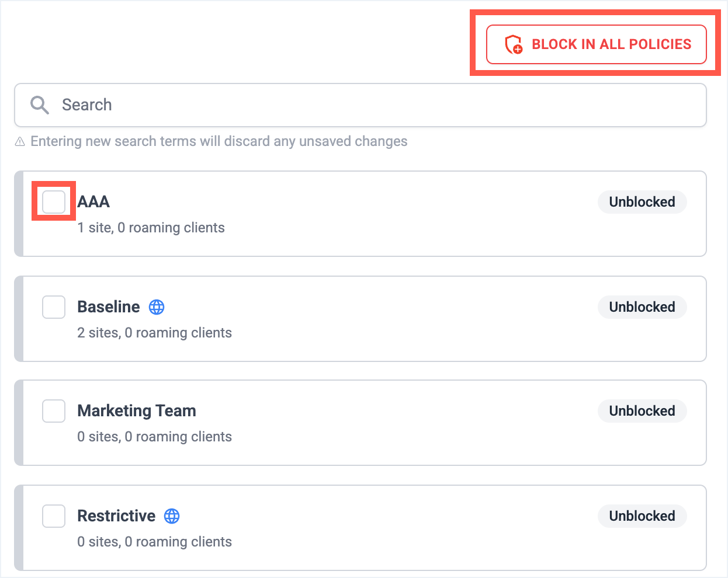
Task: Click the warning triangle icon under search
Action: 20,142
